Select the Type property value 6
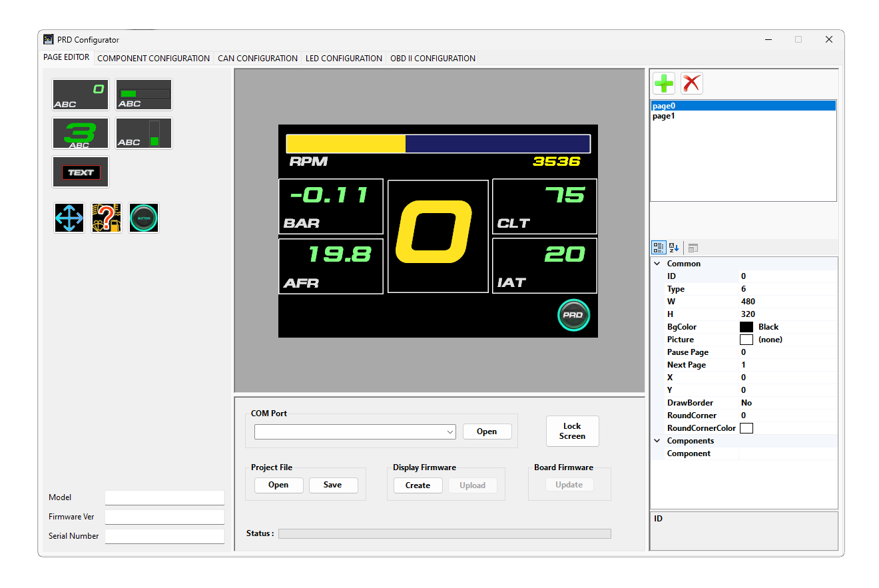Image resolution: width=879 pixels, height=588 pixels. click(788, 289)
